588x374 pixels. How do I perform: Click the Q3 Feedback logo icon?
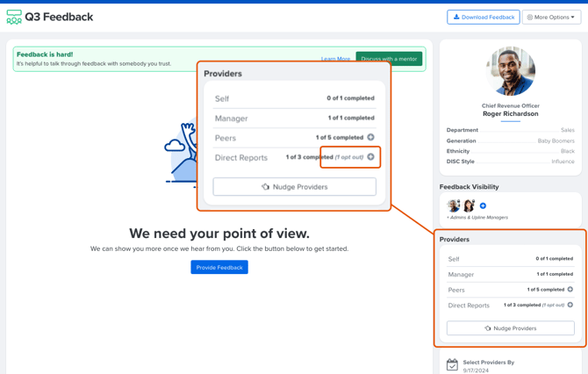tap(14, 17)
